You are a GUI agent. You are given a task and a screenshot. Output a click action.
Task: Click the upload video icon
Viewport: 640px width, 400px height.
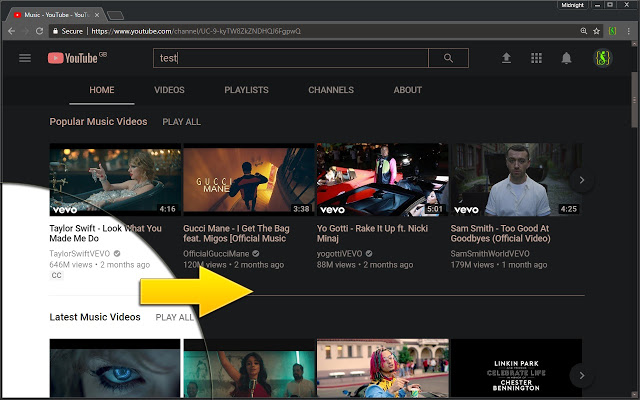(506, 58)
